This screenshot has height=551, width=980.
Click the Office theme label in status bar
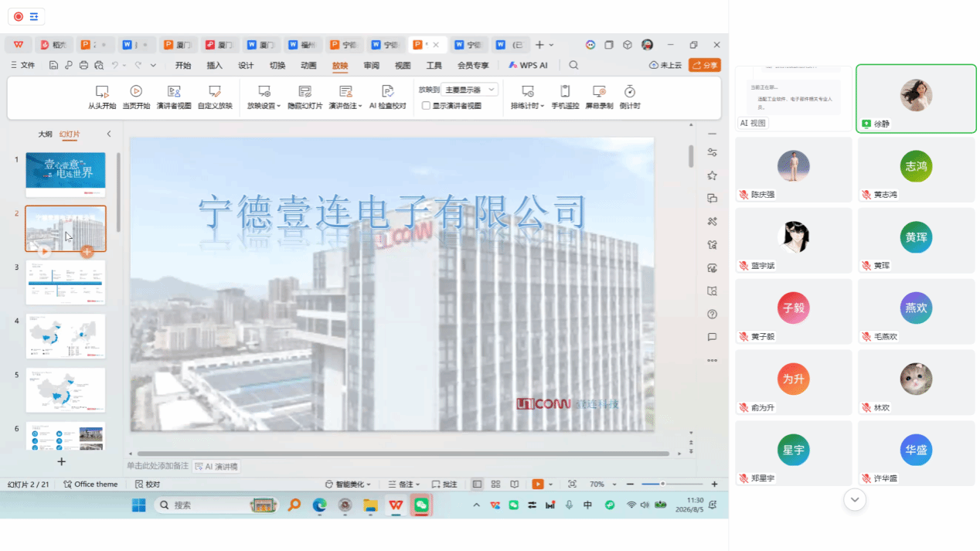[90, 485]
